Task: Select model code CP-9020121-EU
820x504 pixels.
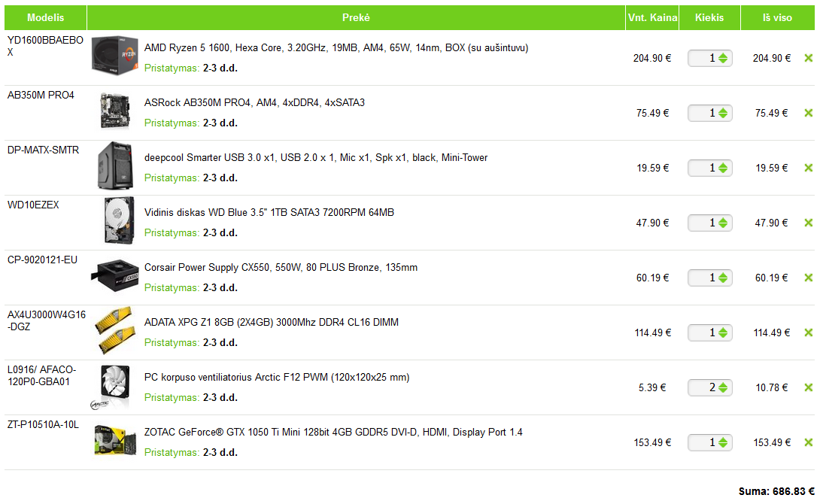Action: coord(42,260)
